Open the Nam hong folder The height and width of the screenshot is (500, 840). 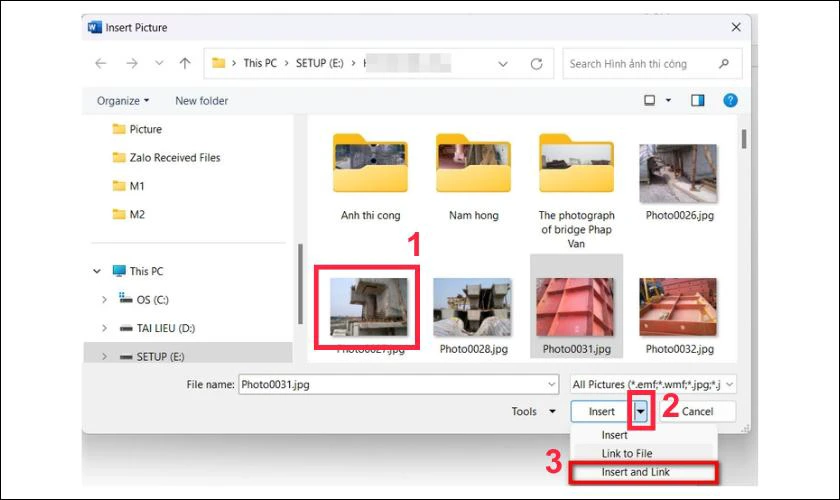[474, 177]
